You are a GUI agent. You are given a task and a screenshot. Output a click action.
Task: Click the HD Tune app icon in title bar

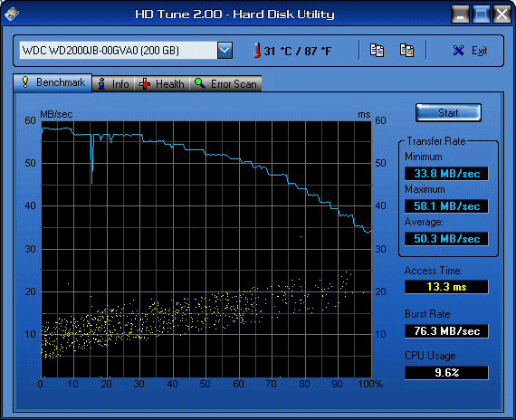coord(12,14)
